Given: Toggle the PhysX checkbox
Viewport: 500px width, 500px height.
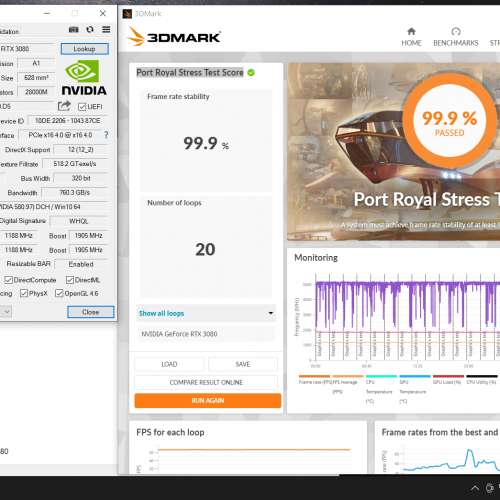Looking at the screenshot, I should tap(24, 293).
